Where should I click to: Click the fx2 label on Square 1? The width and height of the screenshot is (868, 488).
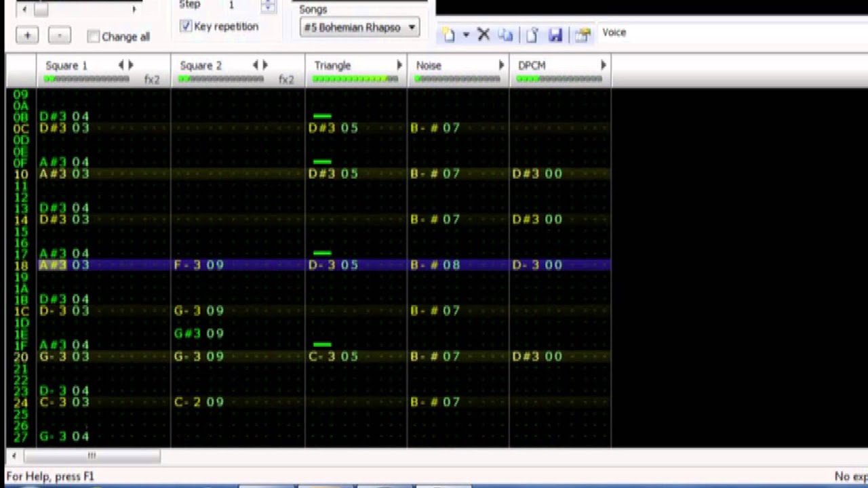[x=152, y=79]
